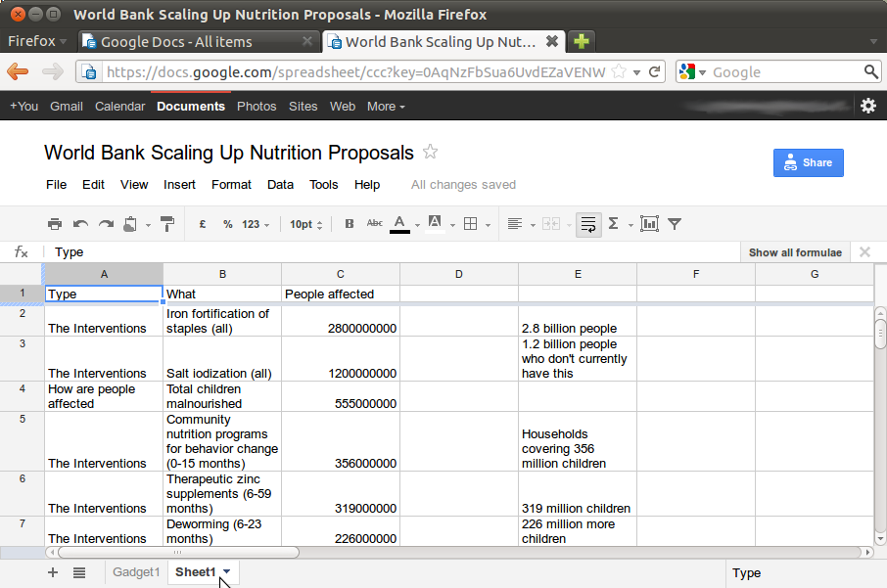Open the Insert menu

tap(179, 185)
